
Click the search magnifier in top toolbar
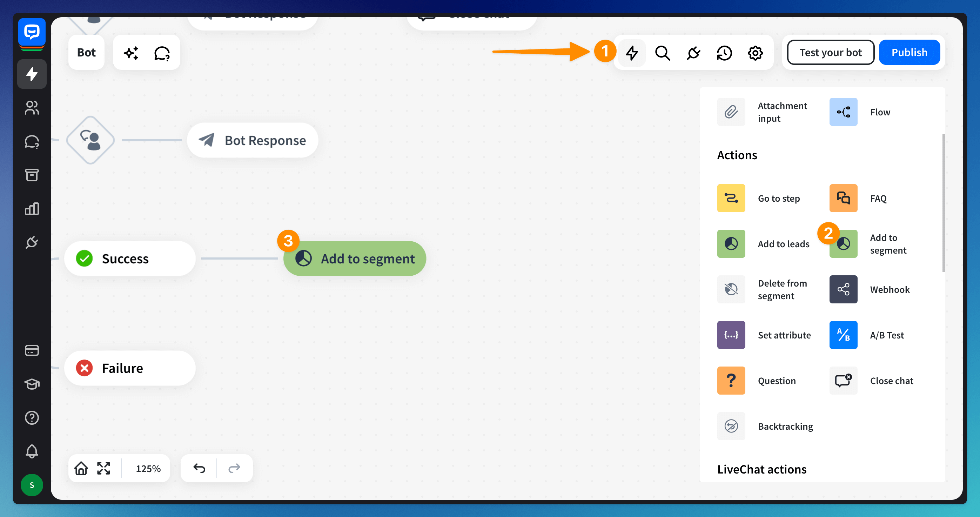pyautogui.click(x=662, y=53)
